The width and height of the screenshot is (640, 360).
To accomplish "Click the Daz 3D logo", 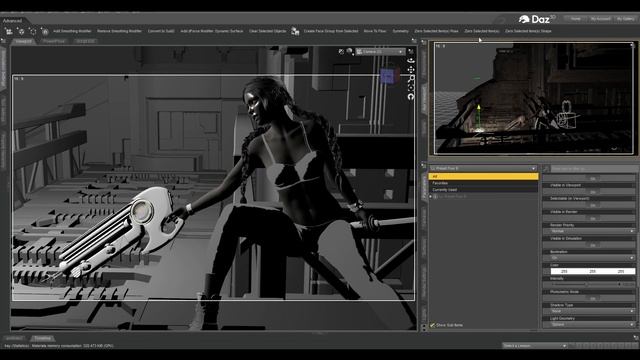I will [x=537, y=19].
